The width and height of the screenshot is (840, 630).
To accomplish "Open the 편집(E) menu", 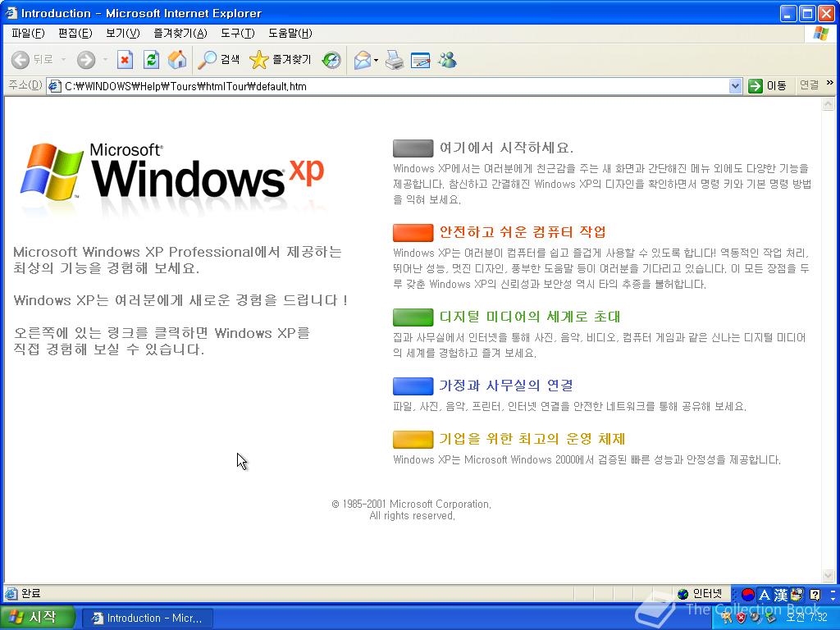I will coord(75,33).
